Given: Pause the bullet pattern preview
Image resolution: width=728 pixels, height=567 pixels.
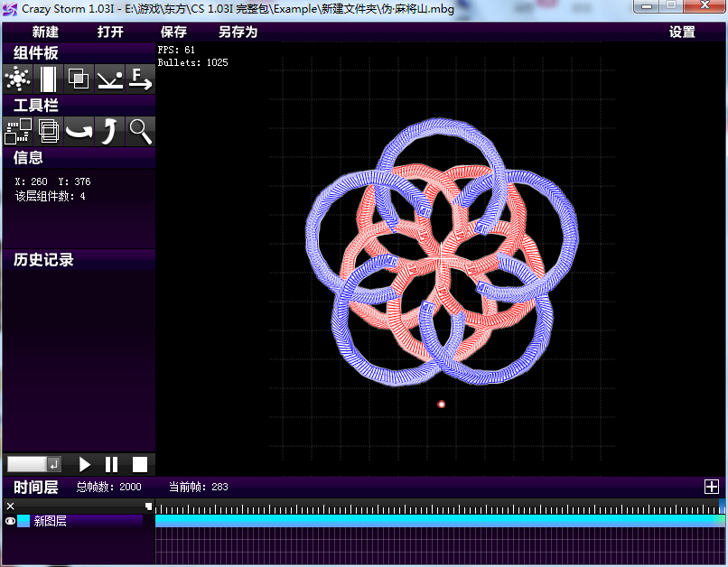Looking at the screenshot, I should point(111,464).
